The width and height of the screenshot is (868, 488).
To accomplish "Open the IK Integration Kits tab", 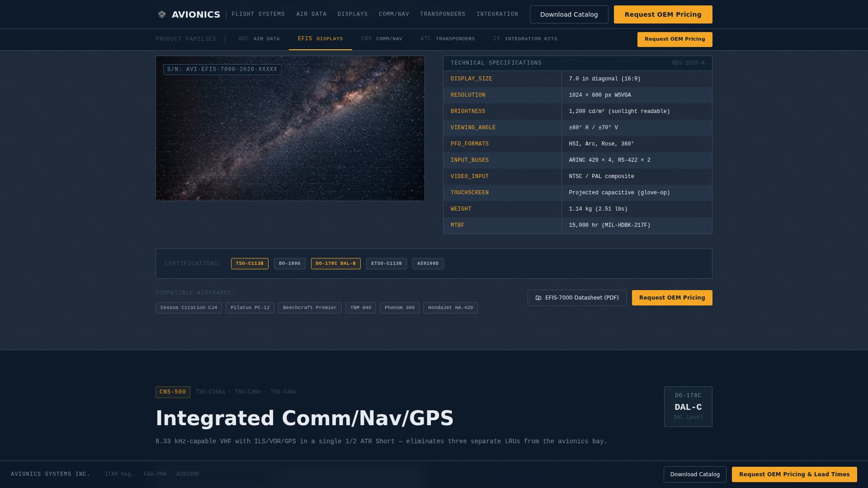I will tap(525, 39).
